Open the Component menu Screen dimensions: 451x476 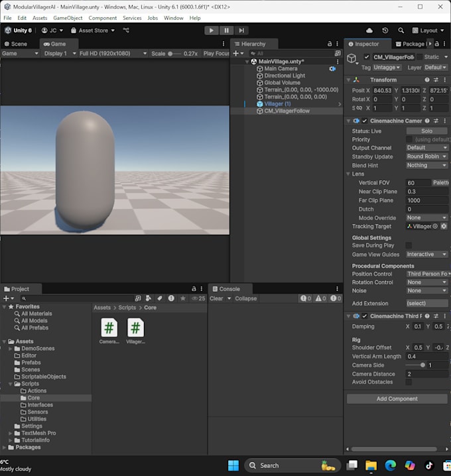point(103,18)
